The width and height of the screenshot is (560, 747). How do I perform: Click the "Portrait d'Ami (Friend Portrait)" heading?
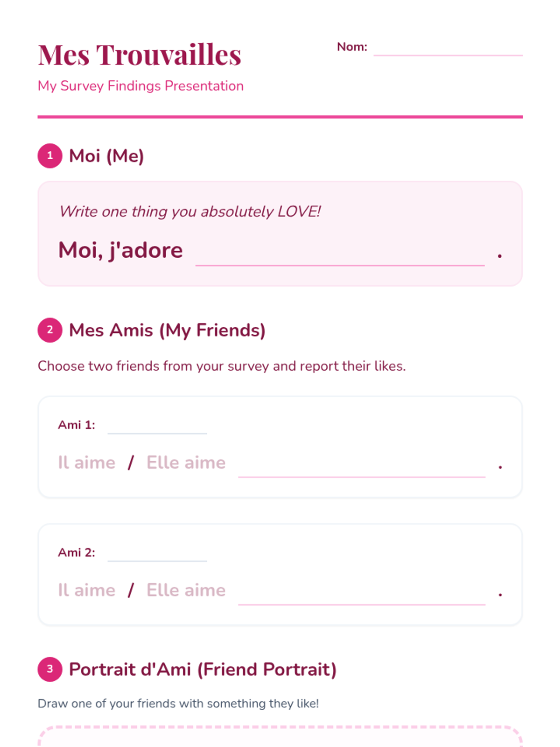(203, 669)
